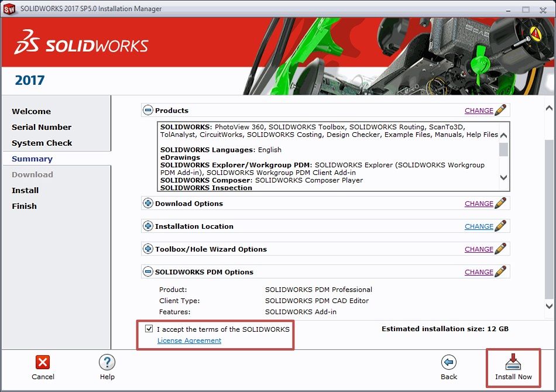Click pencil icon next to Products CHANGE

point(500,110)
